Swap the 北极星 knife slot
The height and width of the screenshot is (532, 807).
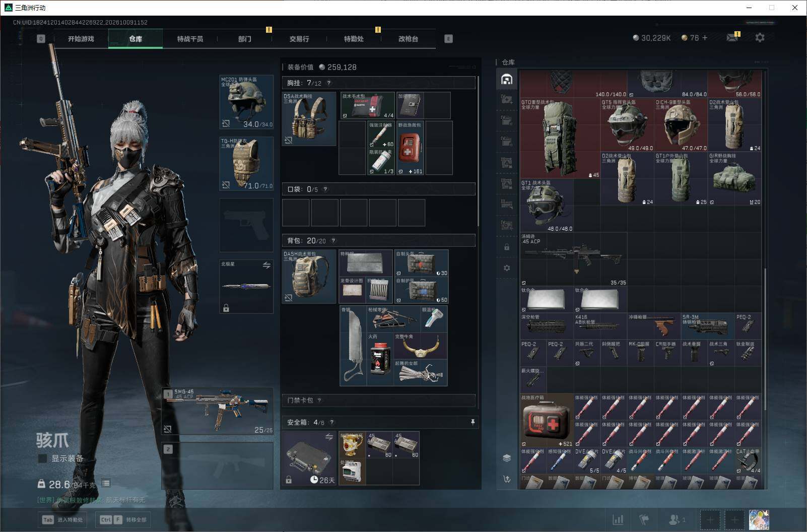tap(266, 265)
